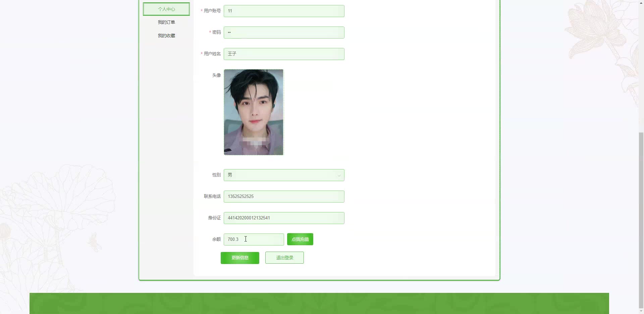
Task: Click the 头像 avatar photo thumbnail
Action: point(254,112)
